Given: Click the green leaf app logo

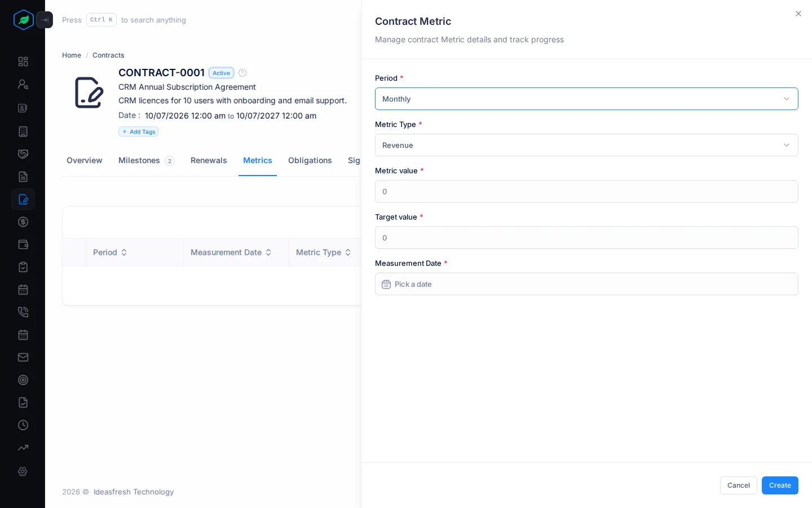Looking at the screenshot, I should click(x=23, y=20).
